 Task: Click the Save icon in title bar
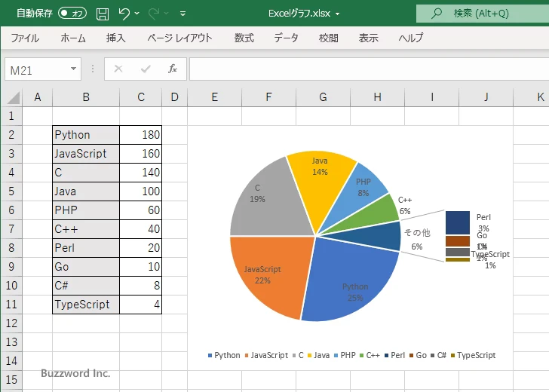(x=103, y=14)
